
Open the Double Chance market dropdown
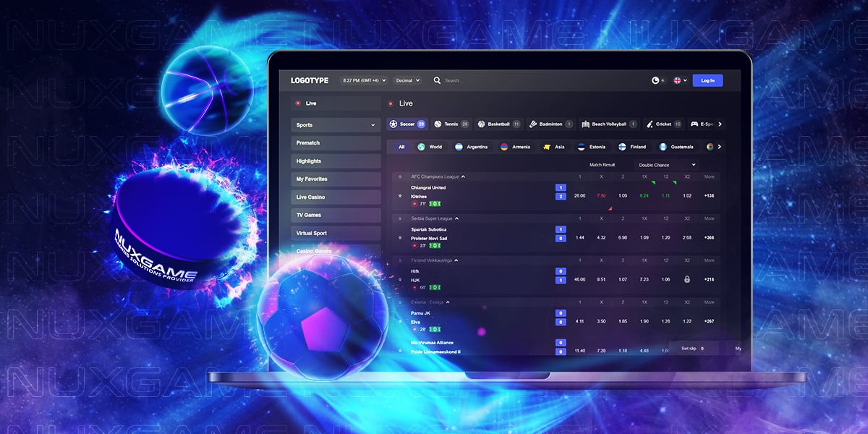coord(665,165)
